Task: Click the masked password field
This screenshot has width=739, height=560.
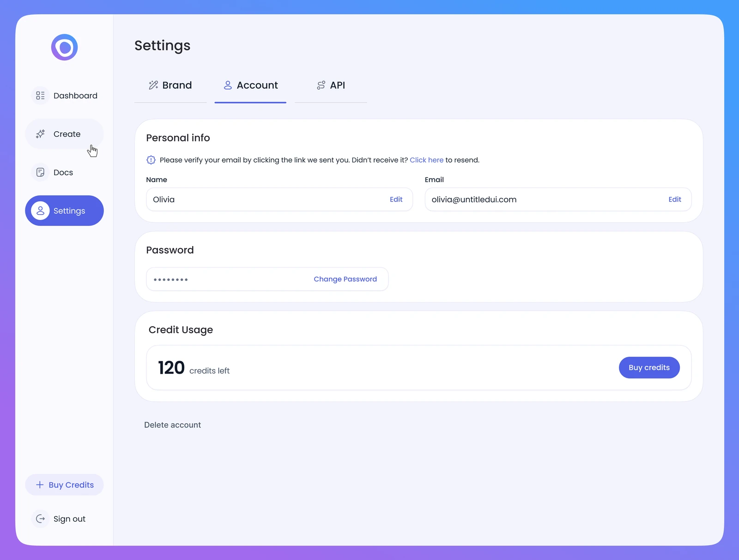Action: (x=267, y=279)
